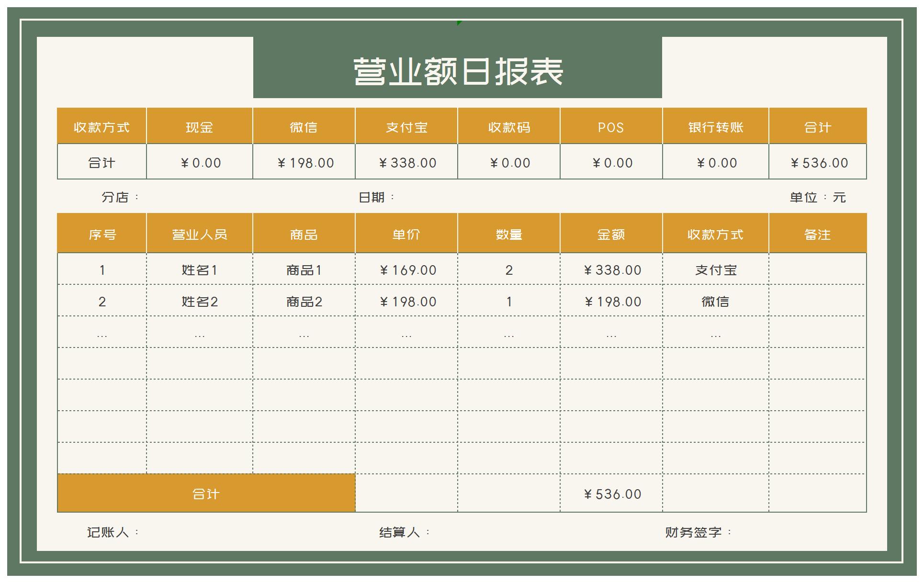The image size is (924, 583).
Task: Select the 支付宝 column header in summary table
Action: click(406, 126)
